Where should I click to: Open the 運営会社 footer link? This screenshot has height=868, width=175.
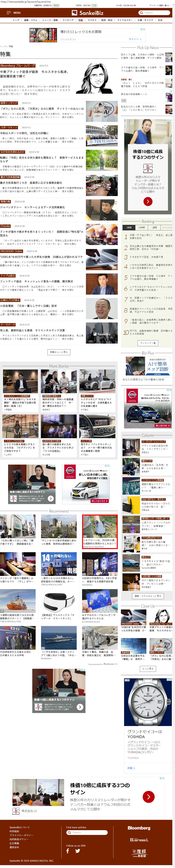(x=14, y=847)
